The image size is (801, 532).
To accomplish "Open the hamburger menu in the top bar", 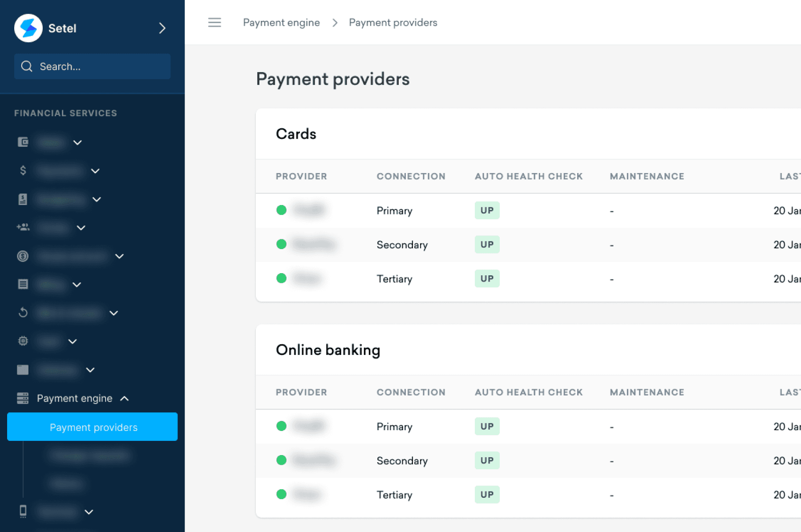I will (214, 22).
